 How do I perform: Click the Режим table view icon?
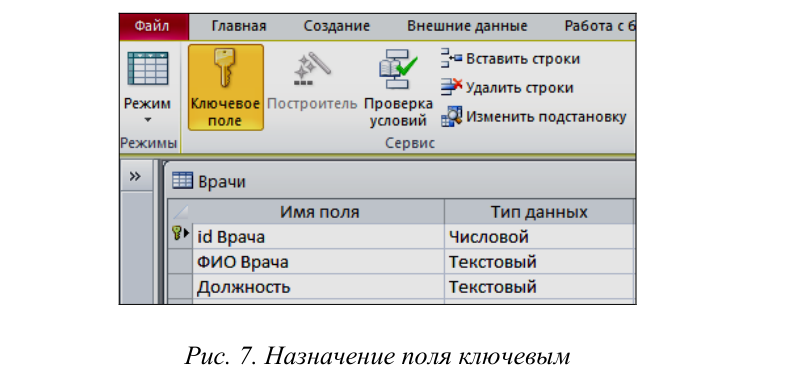pyautogui.click(x=148, y=68)
